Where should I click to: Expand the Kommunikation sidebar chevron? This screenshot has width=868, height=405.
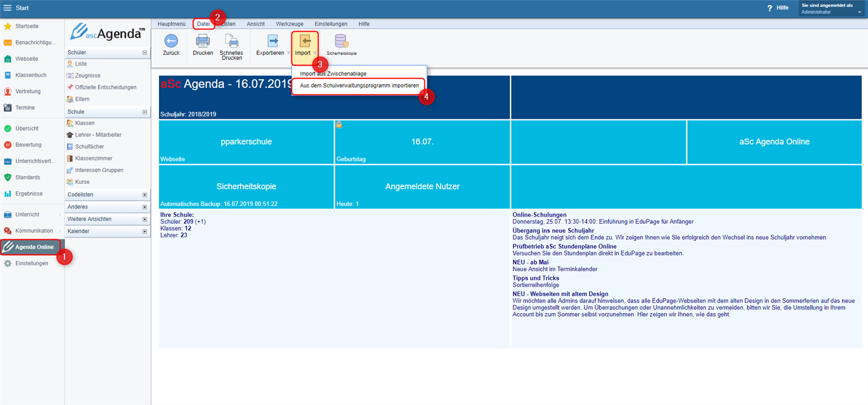[x=59, y=231]
